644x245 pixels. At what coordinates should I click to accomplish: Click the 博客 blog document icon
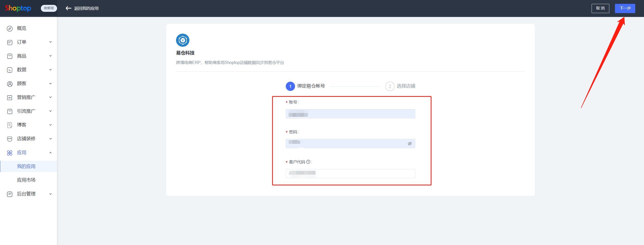coord(10,125)
